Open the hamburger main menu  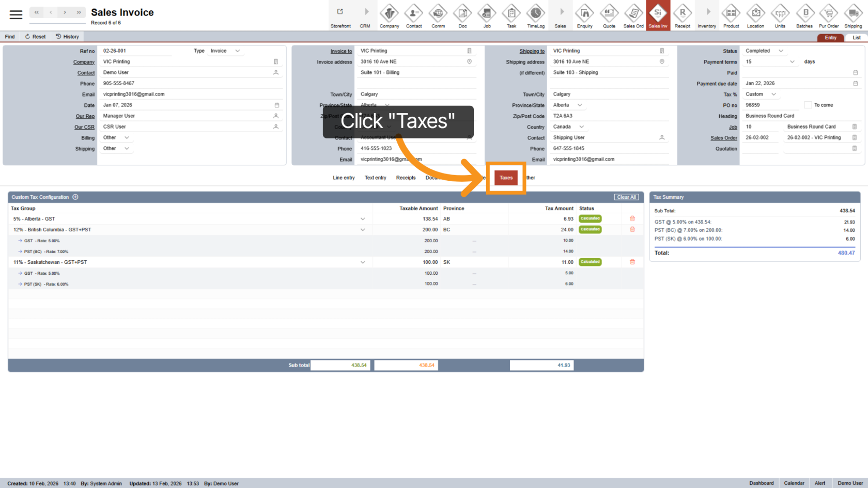point(16,14)
